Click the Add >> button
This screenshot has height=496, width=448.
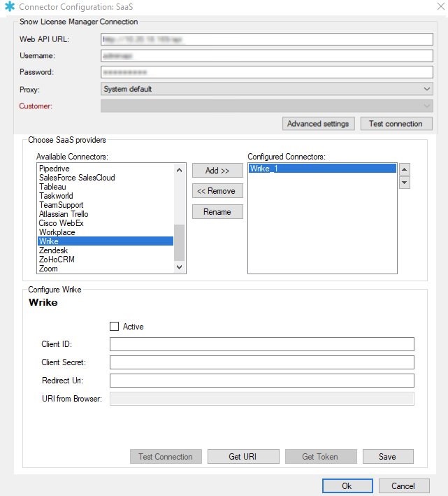click(217, 171)
